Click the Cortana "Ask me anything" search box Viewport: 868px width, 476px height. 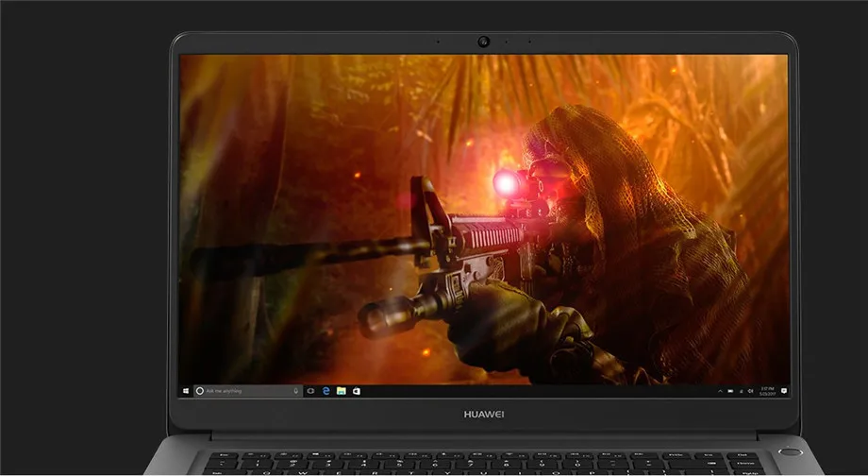pos(248,391)
